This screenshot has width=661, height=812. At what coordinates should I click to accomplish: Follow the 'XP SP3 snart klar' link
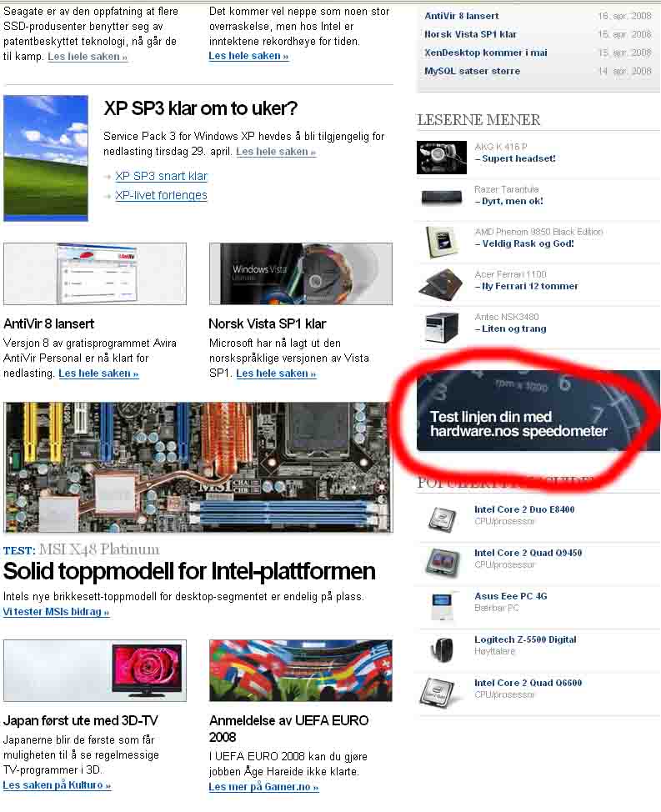point(161,176)
